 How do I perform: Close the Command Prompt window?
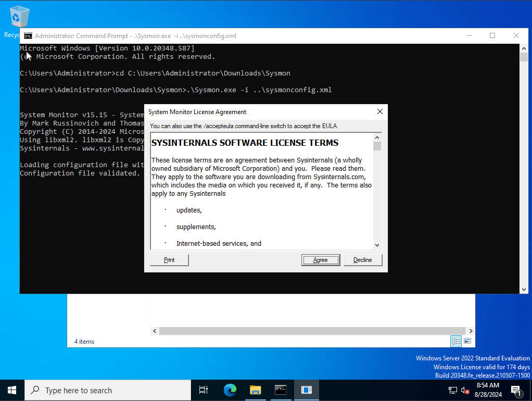pyautogui.click(x=516, y=35)
